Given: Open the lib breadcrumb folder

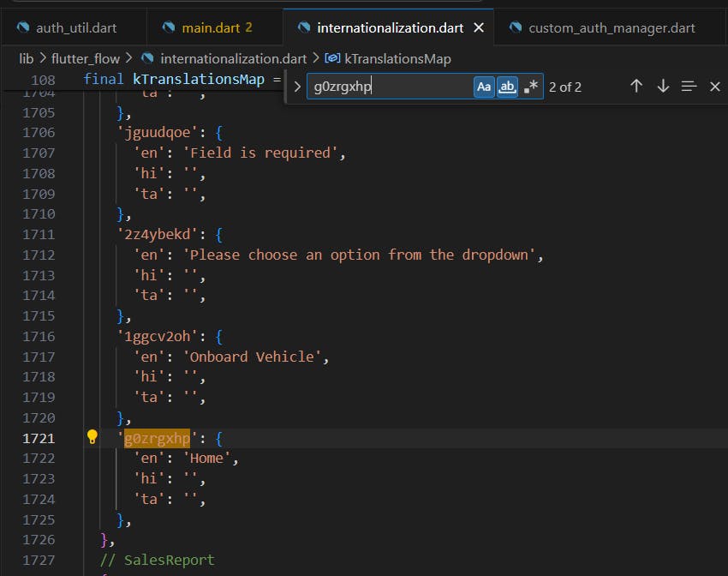Looking at the screenshot, I should pos(27,58).
